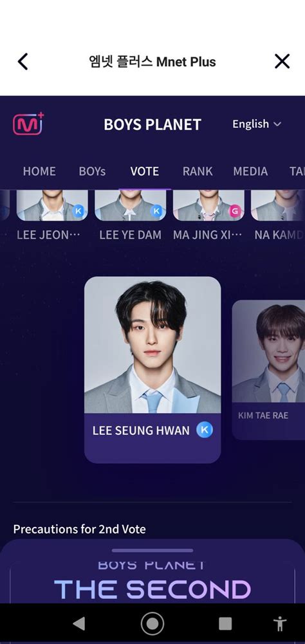Open the Android recent apps square button
This screenshot has height=644, width=305.
225,624
